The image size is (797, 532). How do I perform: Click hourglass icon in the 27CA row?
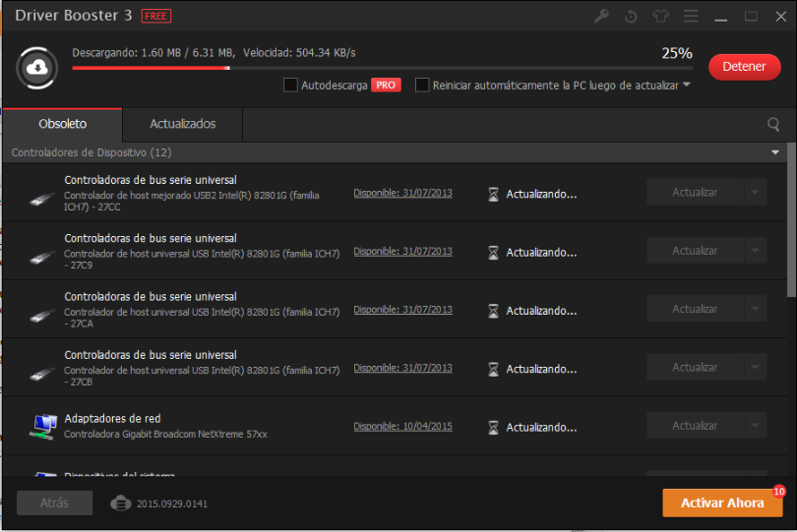(x=493, y=311)
